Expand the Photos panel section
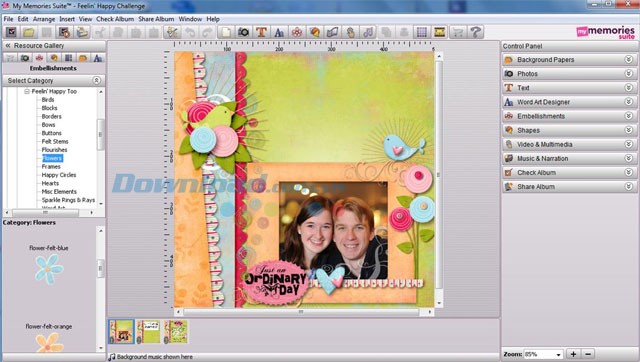Image resolution: width=640 pixels, height=362 pixels. 629,73
